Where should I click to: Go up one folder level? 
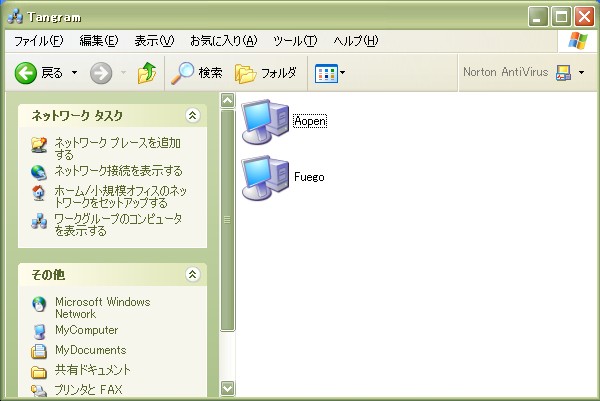pyautogui.click(x=147, y=73)
